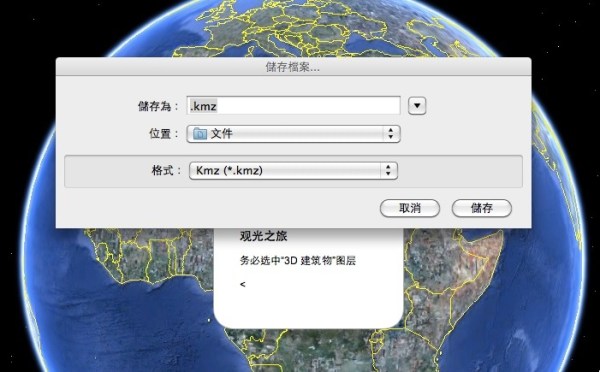Open the 位置 location dropdown
The height and width of the screenshot is (372, 600).
pyautogui.click(x=293, y=134)
